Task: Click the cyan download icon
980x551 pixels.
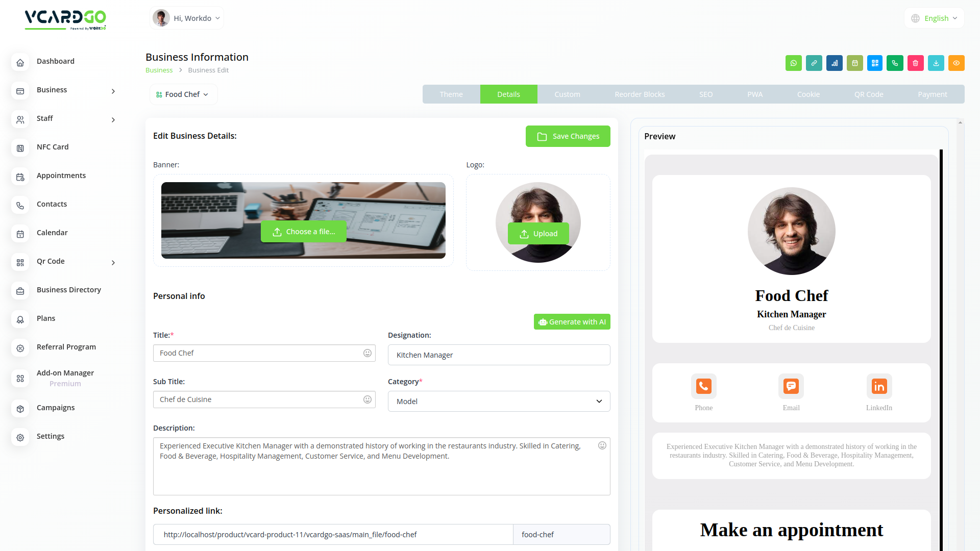Action: [936, 63]
